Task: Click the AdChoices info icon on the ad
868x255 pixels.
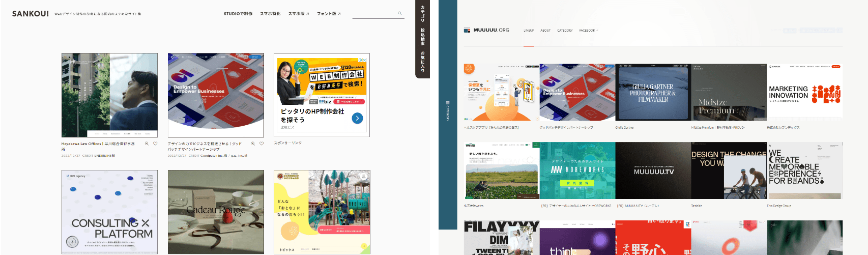Action: (x=360, y=60)
